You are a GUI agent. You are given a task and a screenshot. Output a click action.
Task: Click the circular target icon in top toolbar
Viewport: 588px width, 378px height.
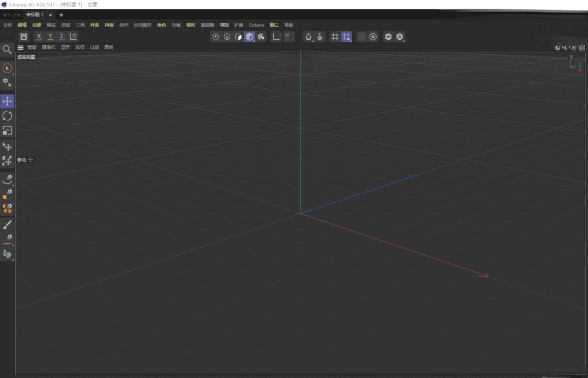tap(373, 36)
